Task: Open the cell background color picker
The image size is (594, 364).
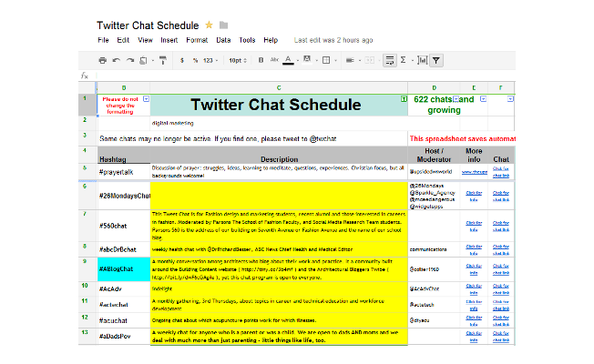Action: coord(307,59)
